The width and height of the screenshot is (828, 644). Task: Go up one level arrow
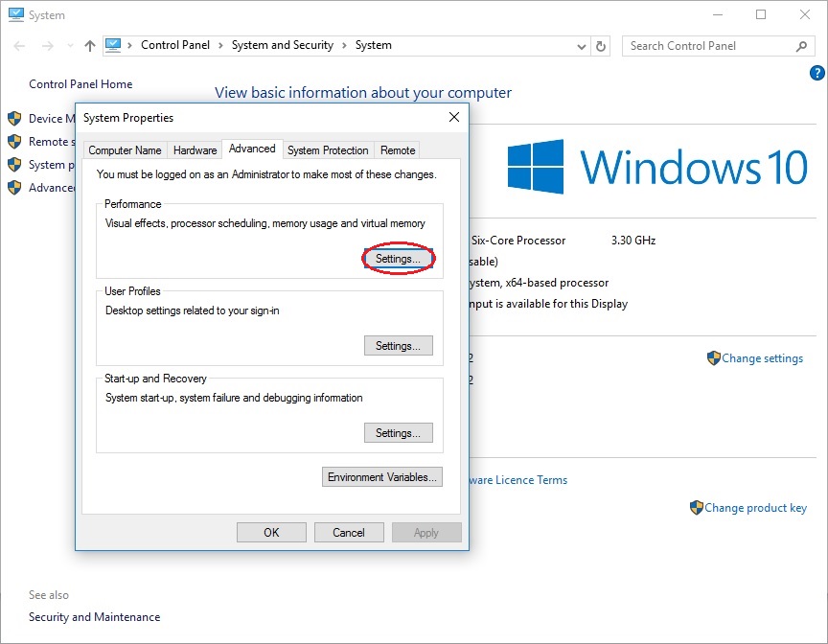pyautogui.click(x=90, y=46)
